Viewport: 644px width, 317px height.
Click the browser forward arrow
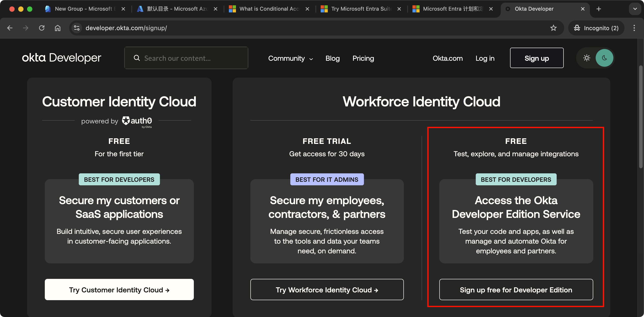click(26, 28)
